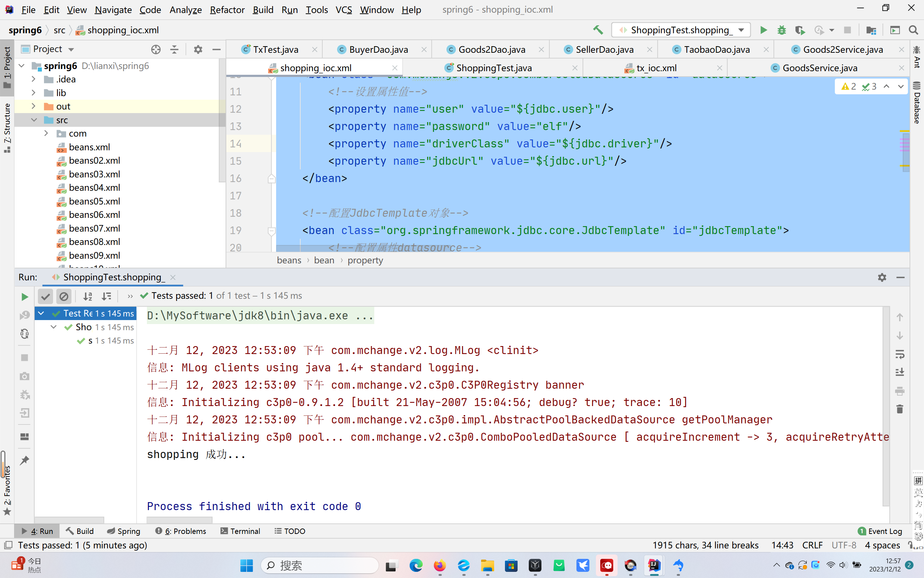The width and height of the screenshot is (924, 578).
Task: Sort tests by duration
Action: point(106,296)
